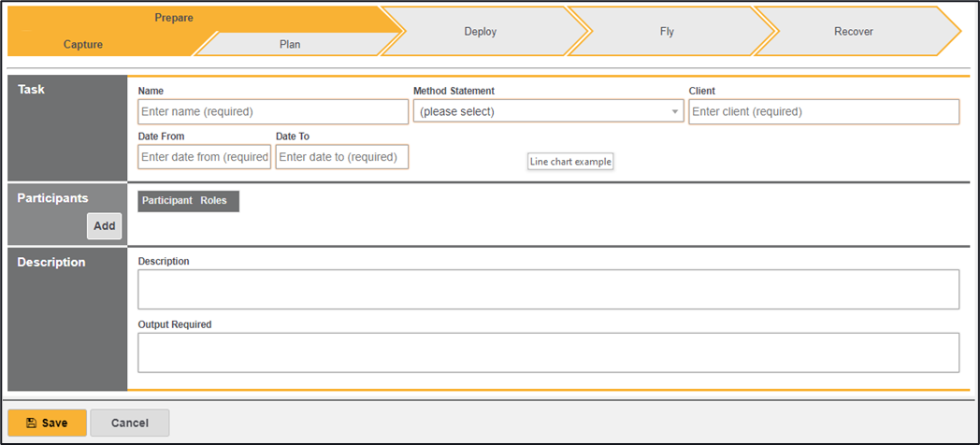The image size is (980, 445).
Task: Open the Plan sub-step
Action: click(290, 44)
